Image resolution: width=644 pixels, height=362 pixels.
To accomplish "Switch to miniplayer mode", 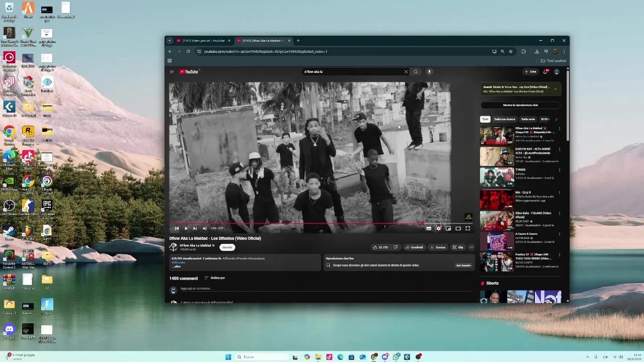I will coord(448,228).
